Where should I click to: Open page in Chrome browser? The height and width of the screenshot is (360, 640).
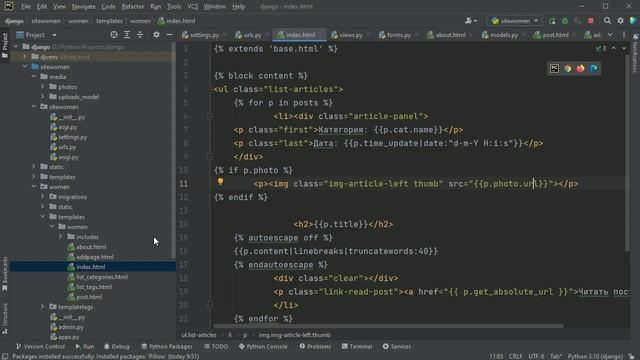click(x=567, y=69)
